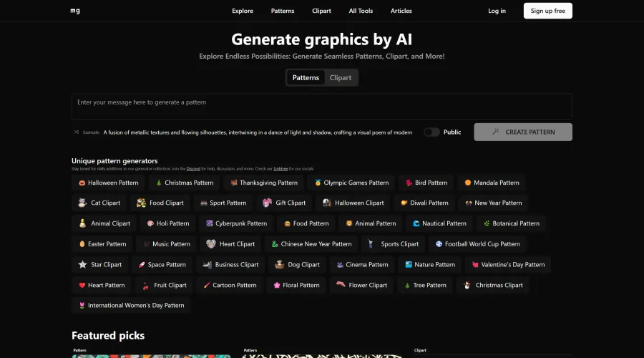Open Christmas Pattern generator
Viewport: 644px width, 358px height.
click(x=185, y=183)
